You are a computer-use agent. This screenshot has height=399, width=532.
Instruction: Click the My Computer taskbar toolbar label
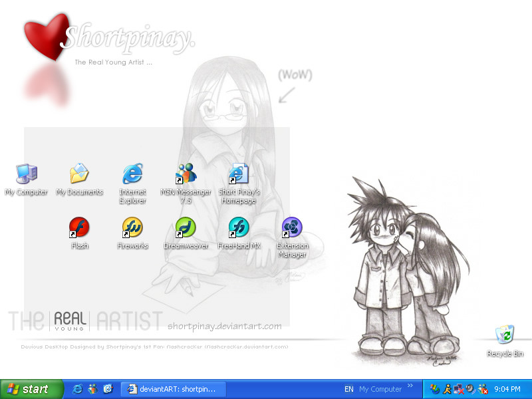pos(380,389)
